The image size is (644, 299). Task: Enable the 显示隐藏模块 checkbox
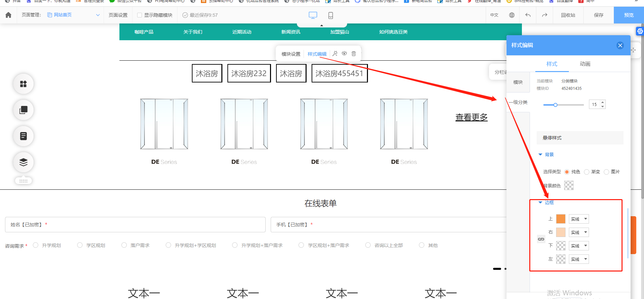click(x=140, y=15)
